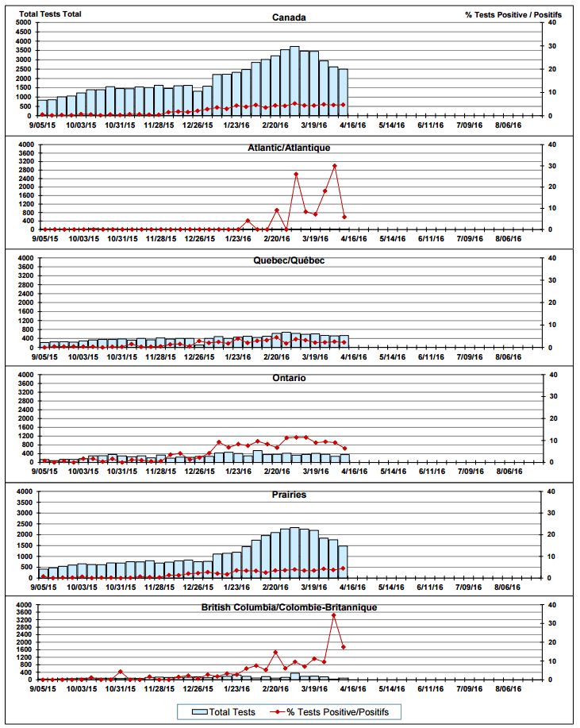Select the last red point in Ontario chart
The width and height of the screenshot is (580, 728).
(x=344, y=449)
